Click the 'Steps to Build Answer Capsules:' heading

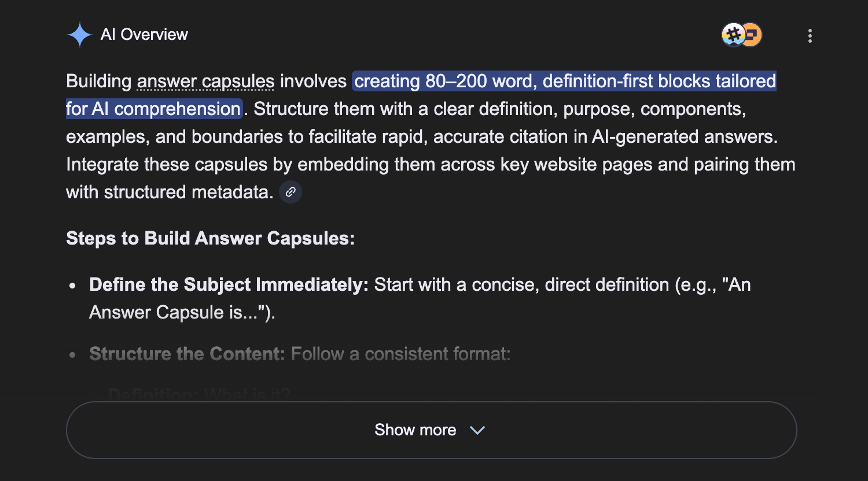[x=210, y=238]
